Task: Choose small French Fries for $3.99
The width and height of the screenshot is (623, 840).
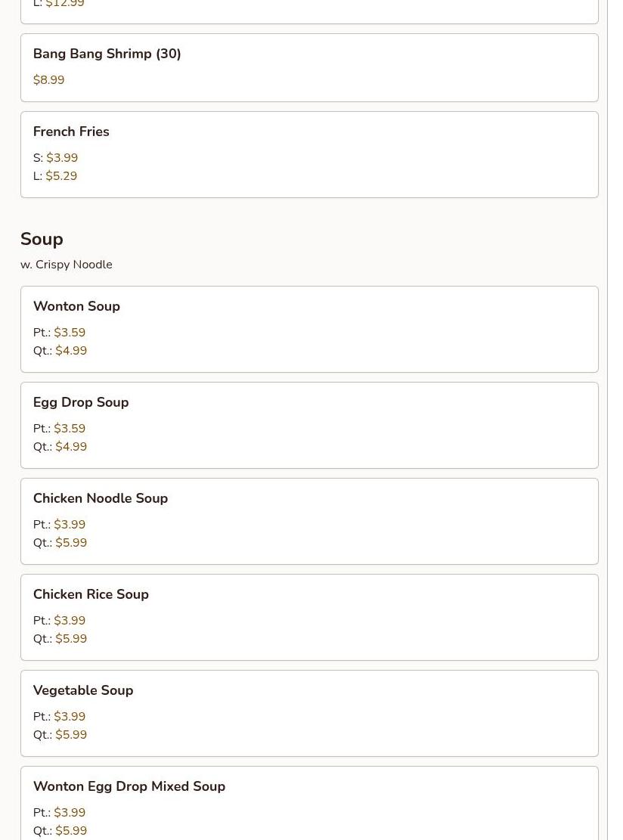Action: tap(61, 158)
